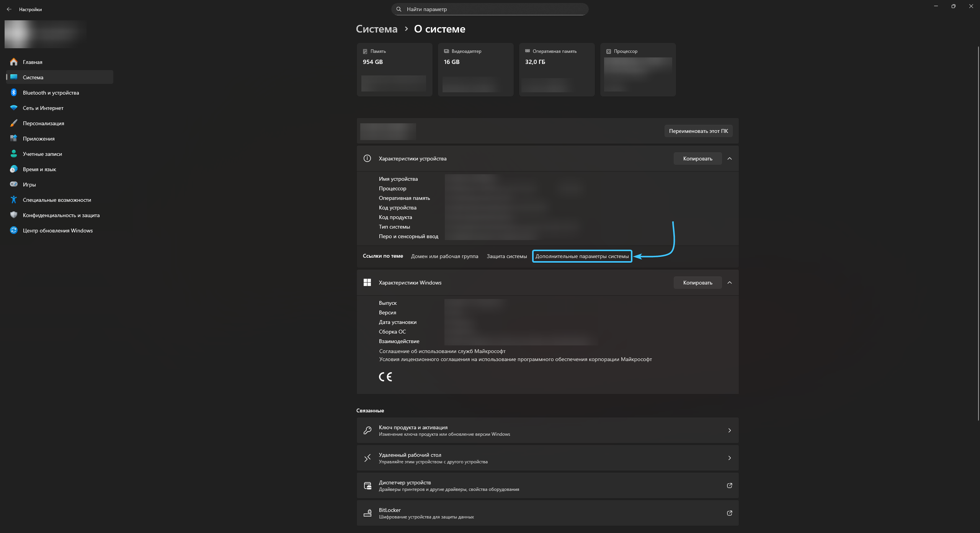Select the Главная menu item
Screen dimensions: 980x533
33,62
